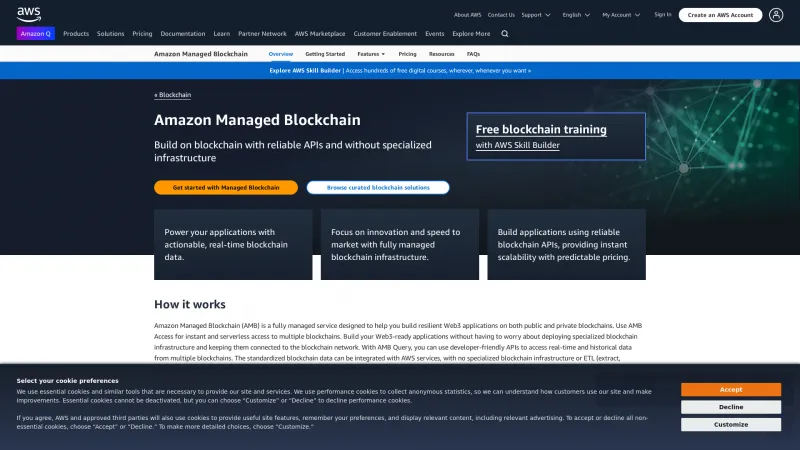Screen dimensions: 800x450
Task: Click Get started with Managed Blockchain
Action: pyautogui.click(x=226, y=187)
